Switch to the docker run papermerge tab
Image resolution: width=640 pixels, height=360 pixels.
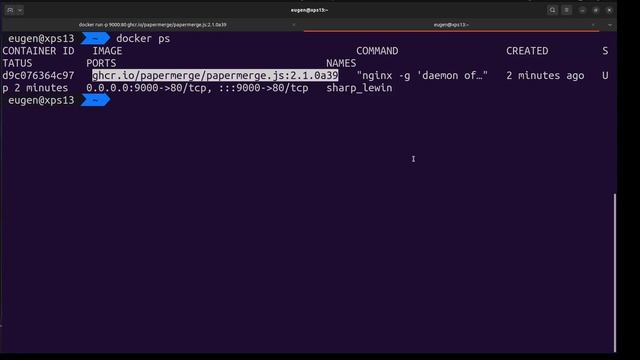click(x=152, y=25)
